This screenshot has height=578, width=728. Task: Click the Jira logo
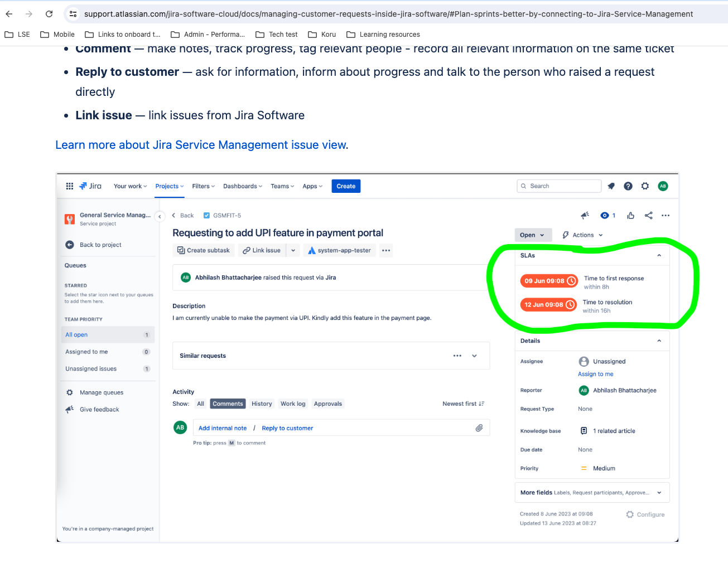[90, 186]
